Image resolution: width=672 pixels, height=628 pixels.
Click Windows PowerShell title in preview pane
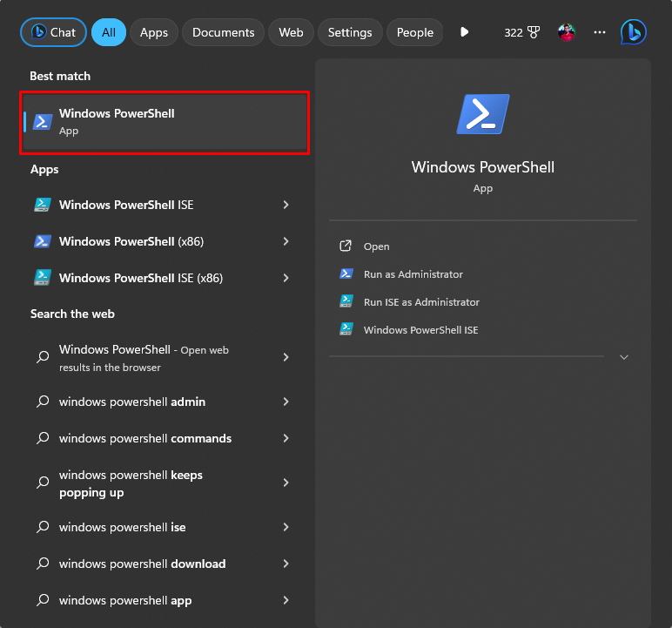point(483,167)
